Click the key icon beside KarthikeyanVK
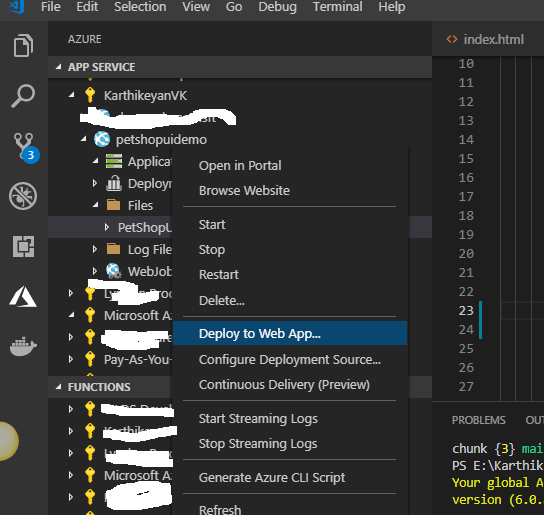544x515 pixels. pyautogui.click(x=90, y=95)
